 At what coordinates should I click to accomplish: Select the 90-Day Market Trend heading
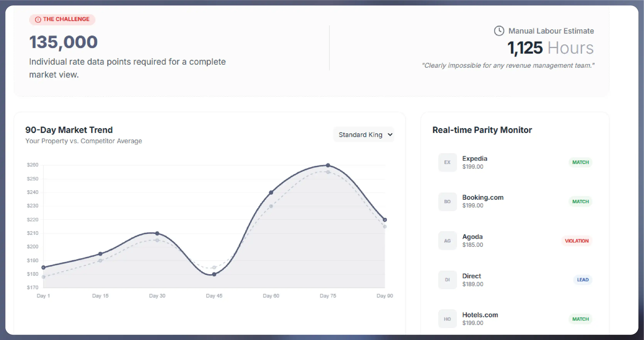click(x=69, y=130)
